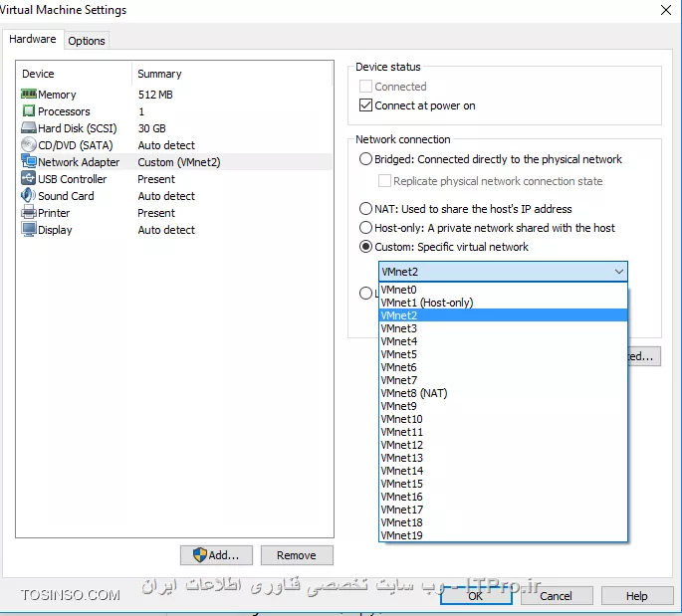This screenshot has height=616, width=682.
Task: Switch to the Hardware tab
Action: [33, 39]
